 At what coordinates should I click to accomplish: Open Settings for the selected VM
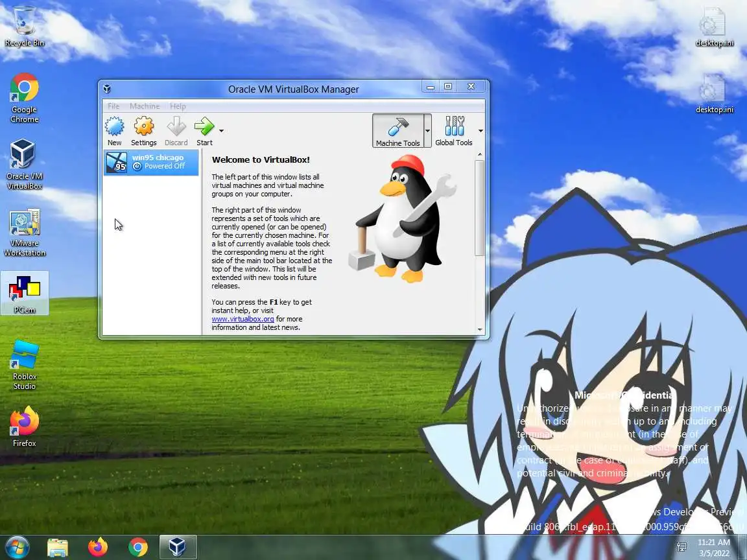pos(143,131)
